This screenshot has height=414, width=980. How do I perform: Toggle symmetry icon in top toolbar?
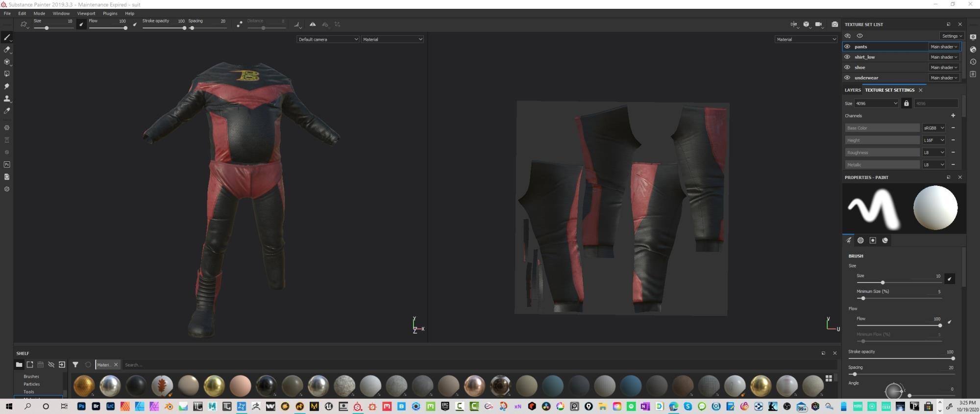pos(312,24)
